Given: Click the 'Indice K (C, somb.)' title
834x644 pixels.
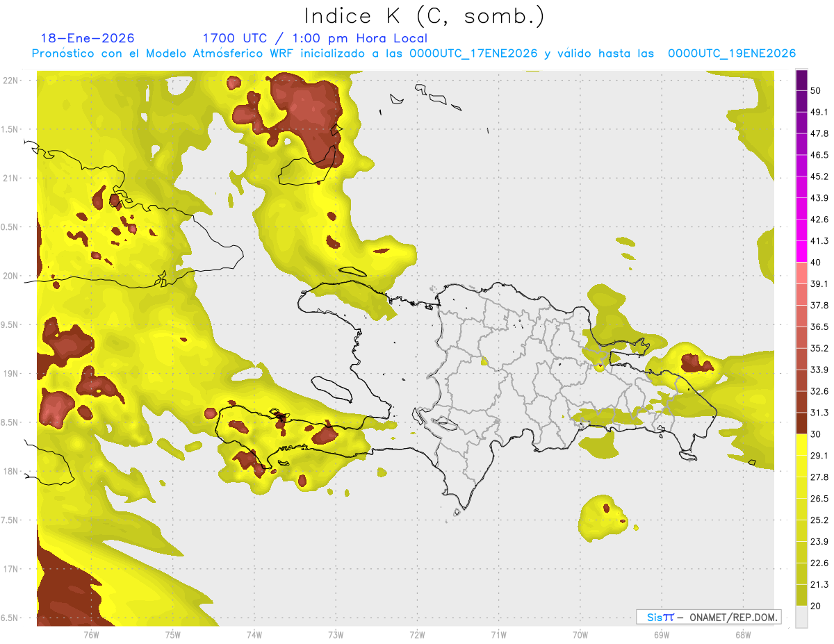Looking at the screenshot, I should click(x=425, y=16).
